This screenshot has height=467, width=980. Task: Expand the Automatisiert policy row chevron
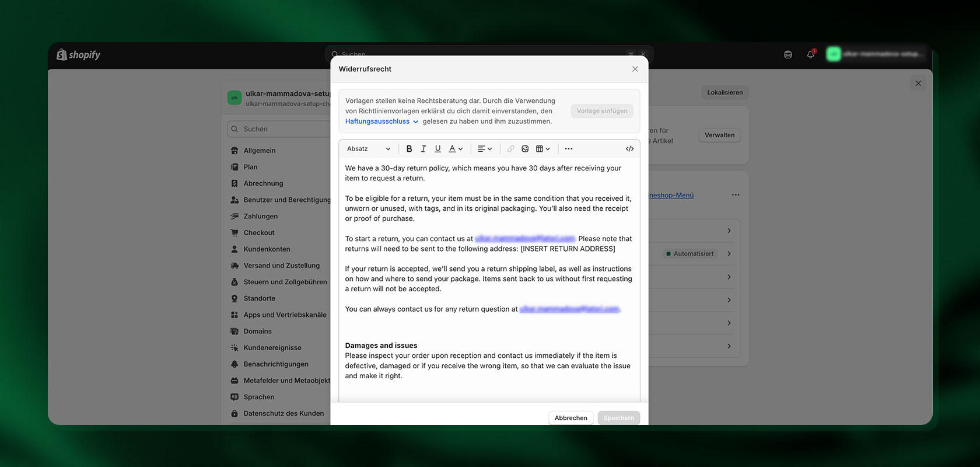pyautogui.click(x=729, y=253)
